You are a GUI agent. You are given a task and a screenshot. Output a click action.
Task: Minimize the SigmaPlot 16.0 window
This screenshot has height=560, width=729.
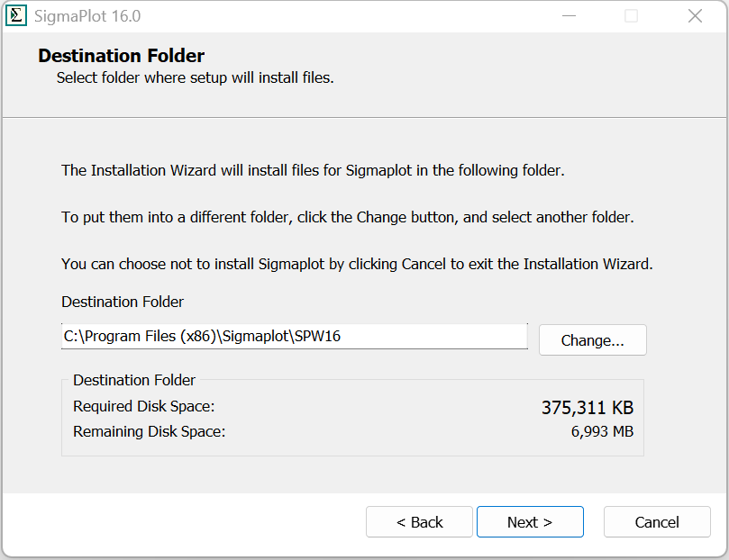click(570, 16)
